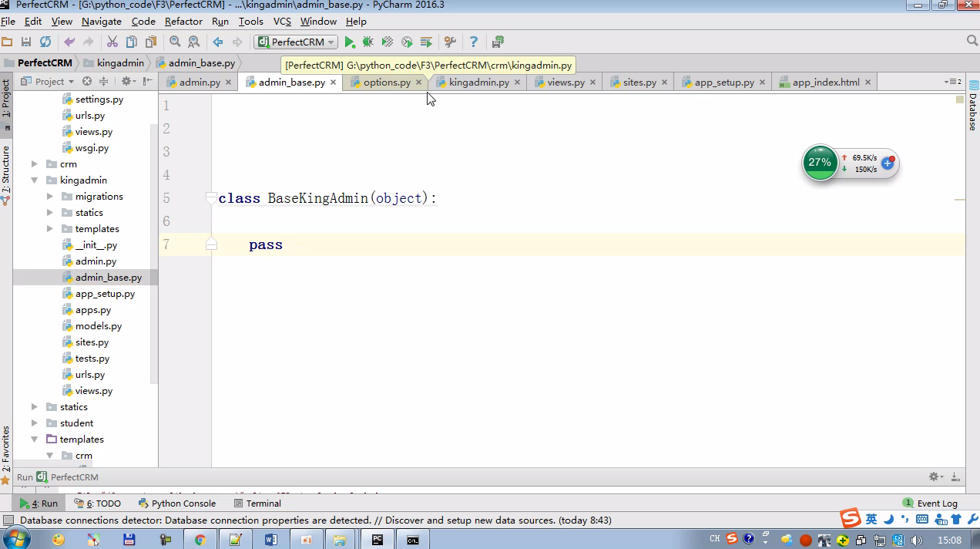
Task: Run the PerfectCRM configuration with green play
Action: [350, 42]
